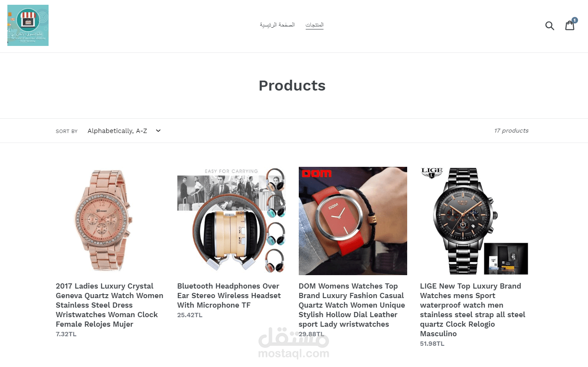Go to المنتجات menu item
Image resolution: width=588 pixels, height=367 pixels.
tap(314, 25)
